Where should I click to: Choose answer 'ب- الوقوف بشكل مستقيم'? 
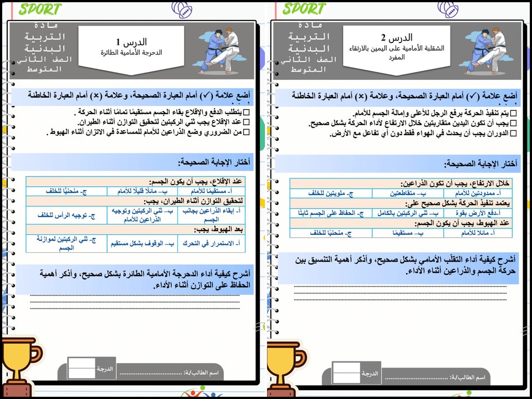point(142,243)
